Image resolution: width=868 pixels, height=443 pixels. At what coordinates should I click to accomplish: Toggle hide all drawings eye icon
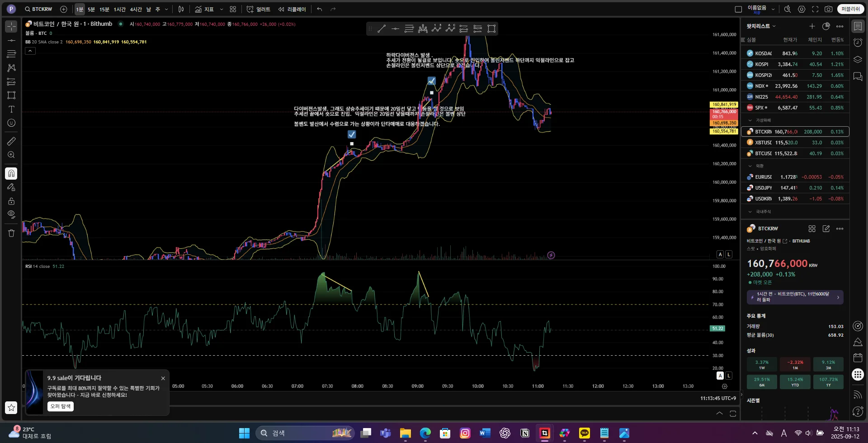[11, 214]
